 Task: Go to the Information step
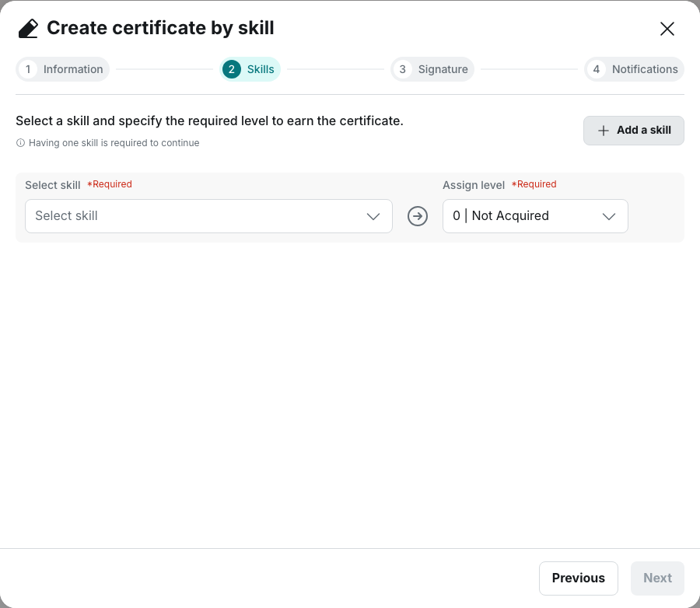coord(62,69)
